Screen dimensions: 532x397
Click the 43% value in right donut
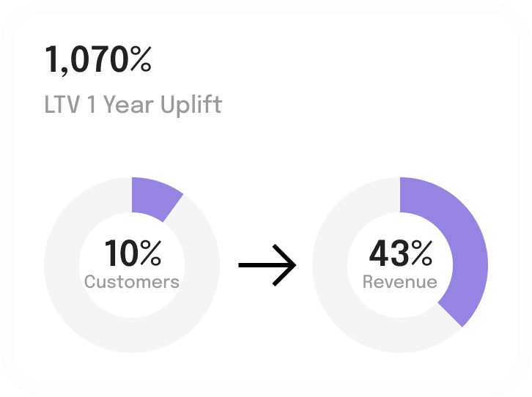click(400, 253)
